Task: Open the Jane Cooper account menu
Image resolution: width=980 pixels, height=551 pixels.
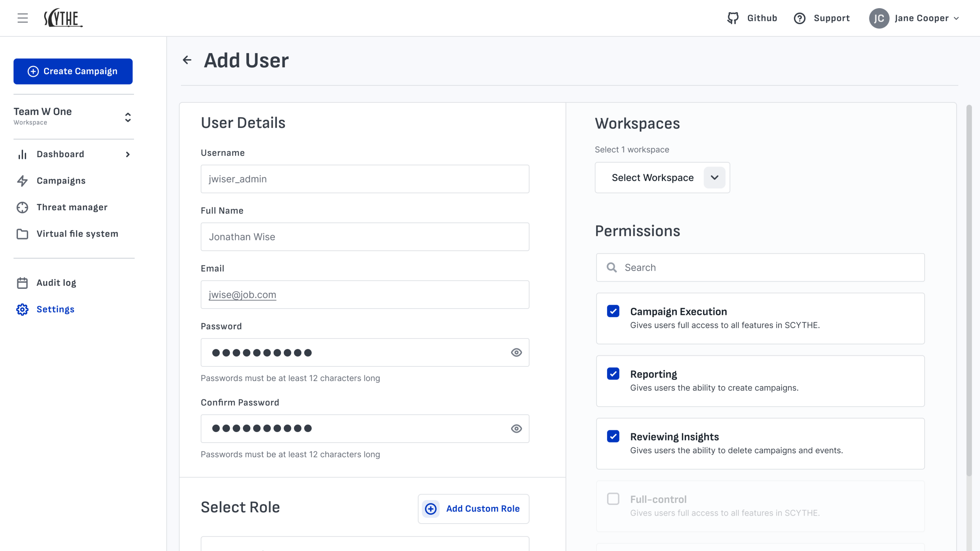Action: (x=914, y=18)
